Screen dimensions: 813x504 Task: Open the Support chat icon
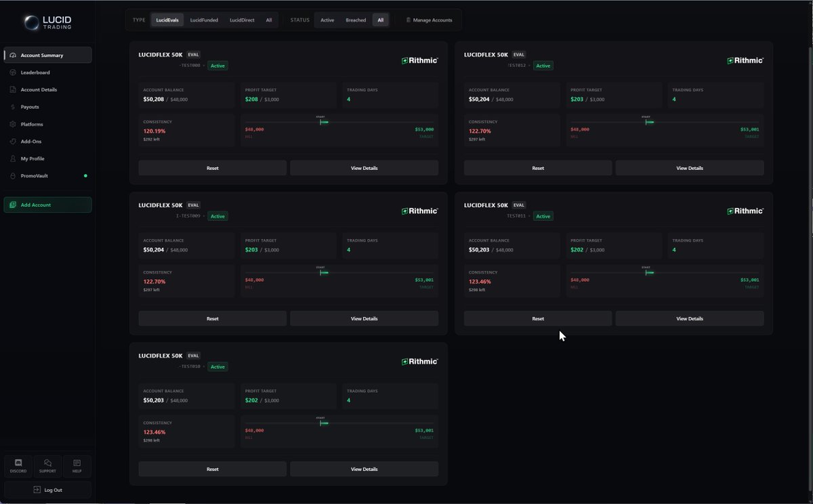(x=47, y=463)
